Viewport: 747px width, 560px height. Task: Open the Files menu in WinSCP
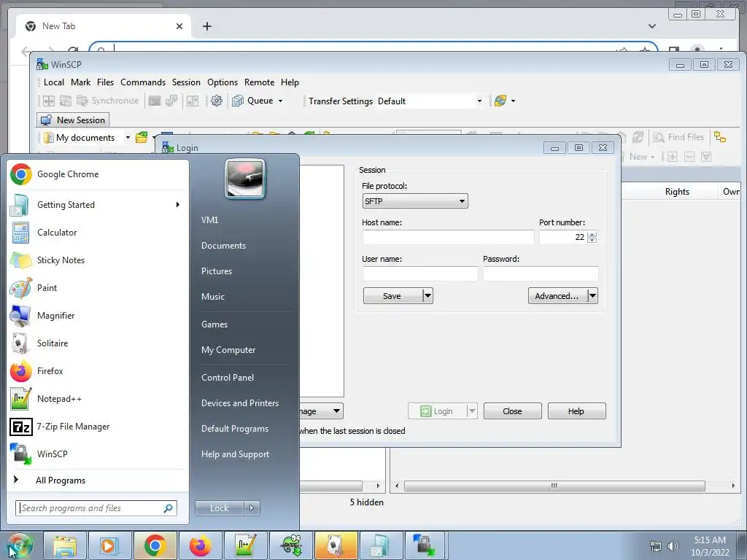105,82
